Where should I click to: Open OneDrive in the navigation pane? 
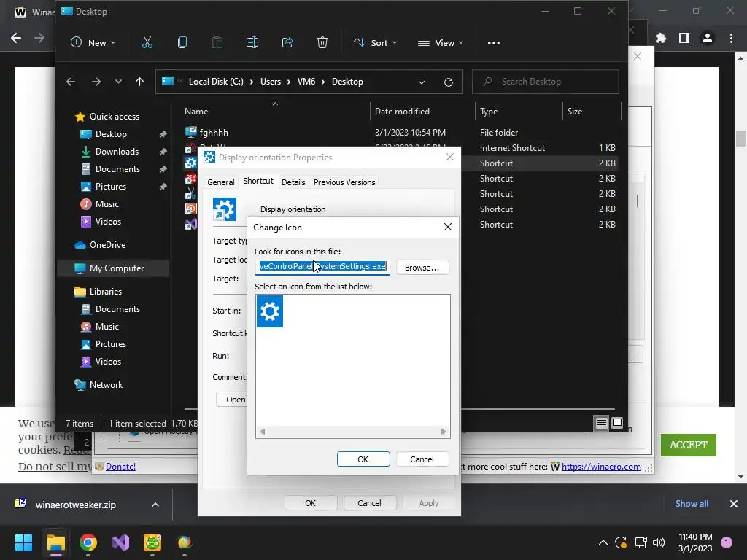pyautogui.click(x=108, y=245)
